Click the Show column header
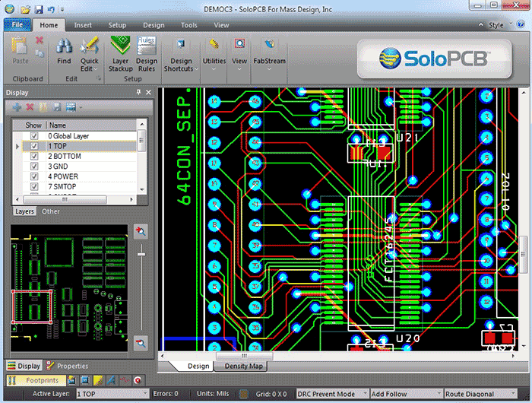Image resolution: width=532 pixels, height=403 pixels. [33, 125]
